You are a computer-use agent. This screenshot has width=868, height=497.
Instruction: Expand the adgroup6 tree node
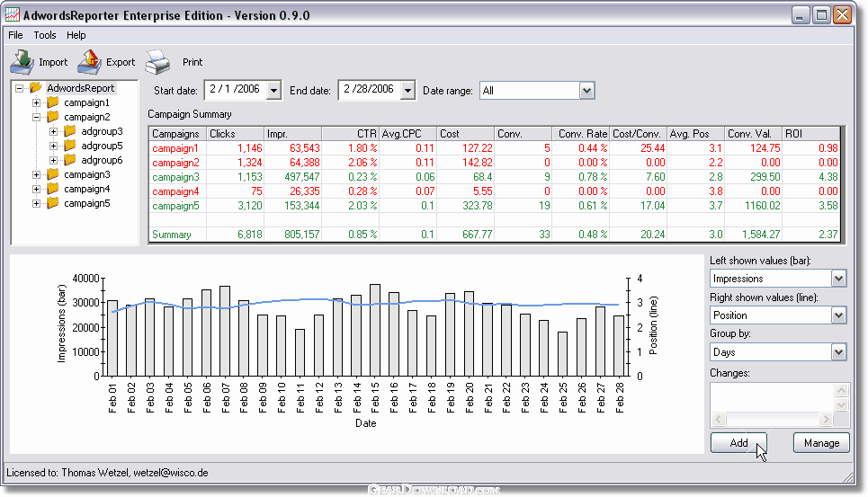pyautogui.click(x=53, y=160)
